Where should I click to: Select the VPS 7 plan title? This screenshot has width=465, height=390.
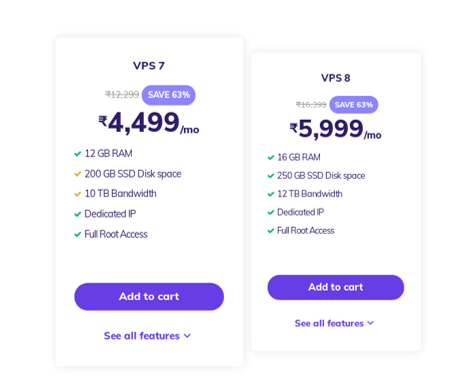tap(149, 66)
